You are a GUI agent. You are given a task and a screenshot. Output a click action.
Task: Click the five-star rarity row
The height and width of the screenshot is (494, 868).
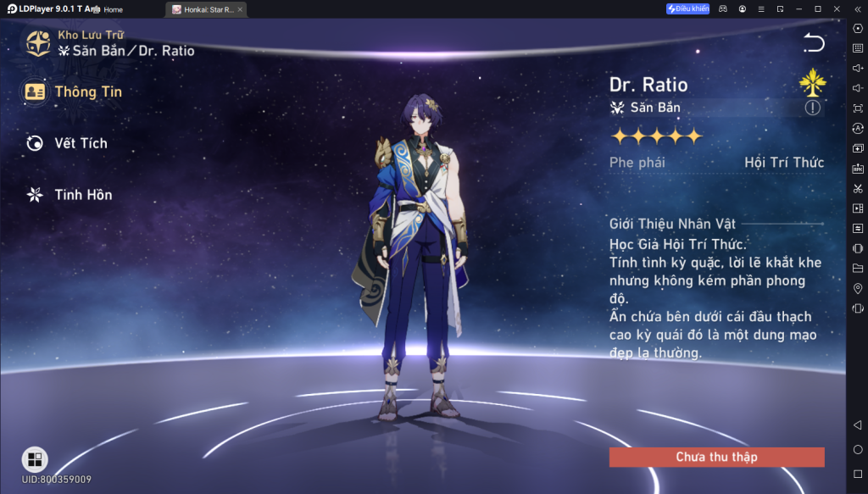657,136
